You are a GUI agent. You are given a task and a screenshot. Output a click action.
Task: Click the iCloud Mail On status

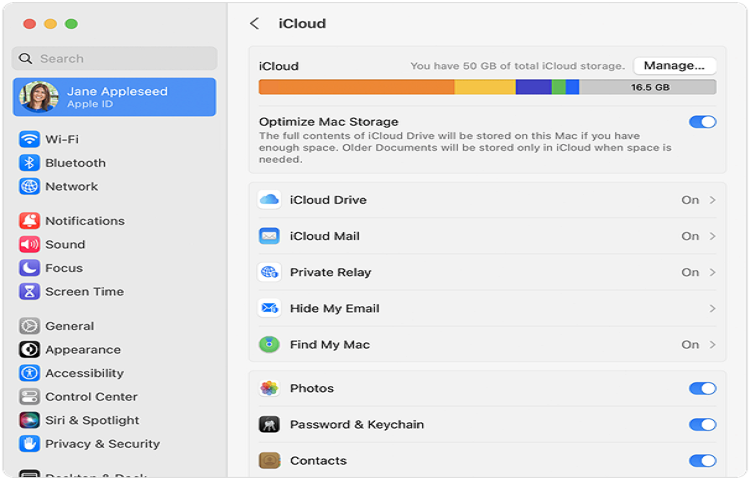click(x=690, y=236)
